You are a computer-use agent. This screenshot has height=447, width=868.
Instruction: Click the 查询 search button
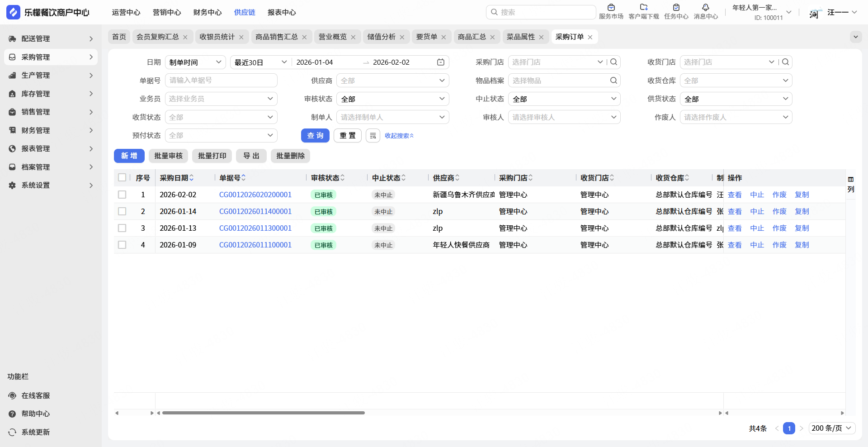tap(315, 136)
